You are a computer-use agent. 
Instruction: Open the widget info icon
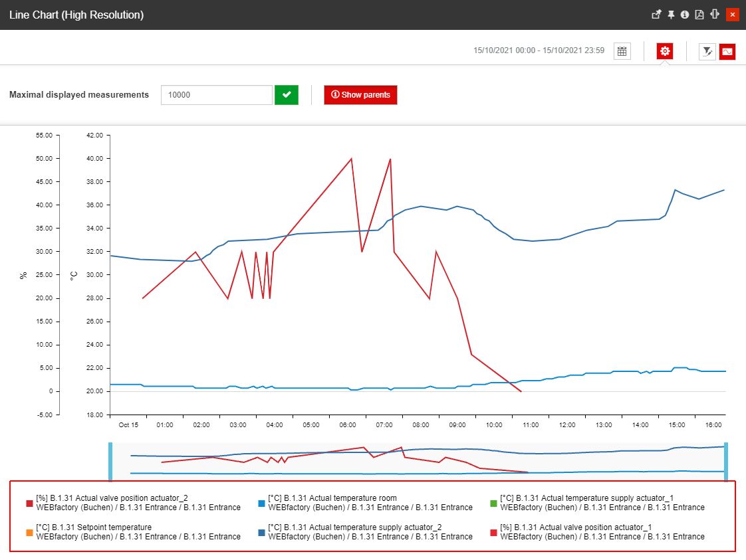(x=685, y=15)
